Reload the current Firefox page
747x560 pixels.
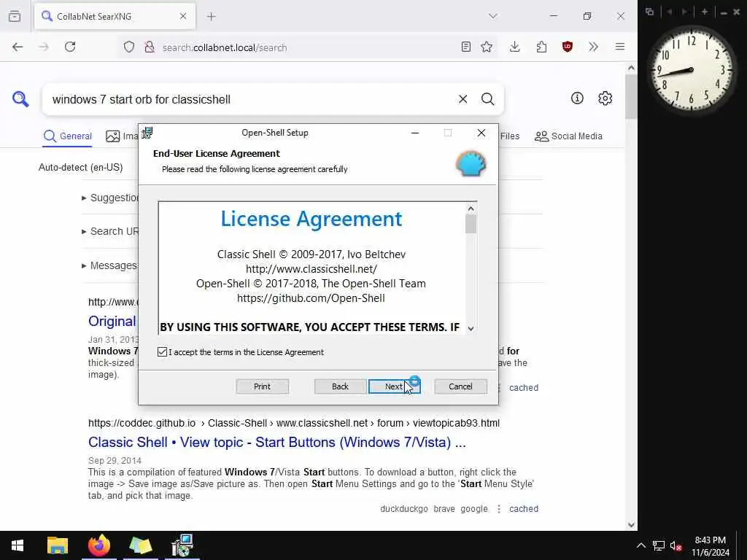[x=70, y=47]
